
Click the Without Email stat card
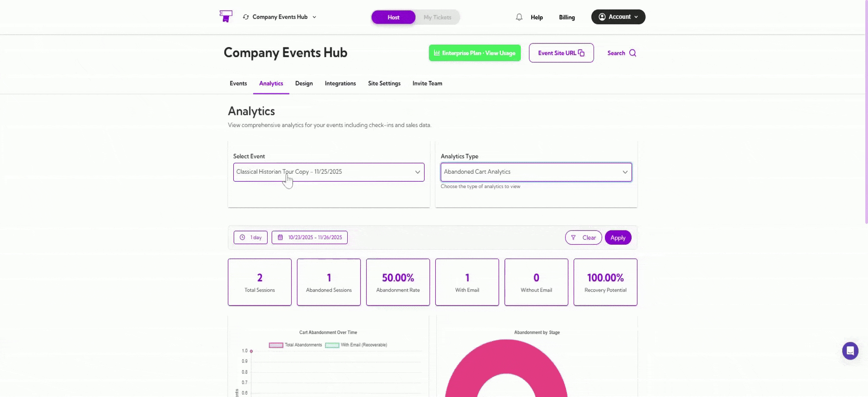[x=536, y=282]
